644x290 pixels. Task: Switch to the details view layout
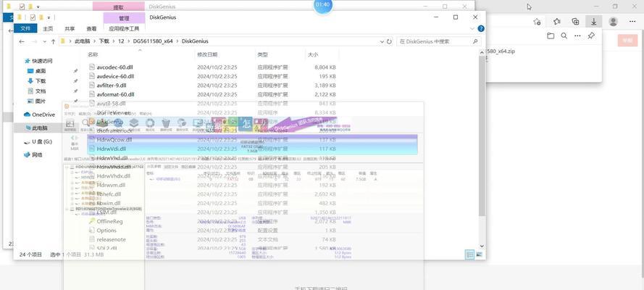469,254
